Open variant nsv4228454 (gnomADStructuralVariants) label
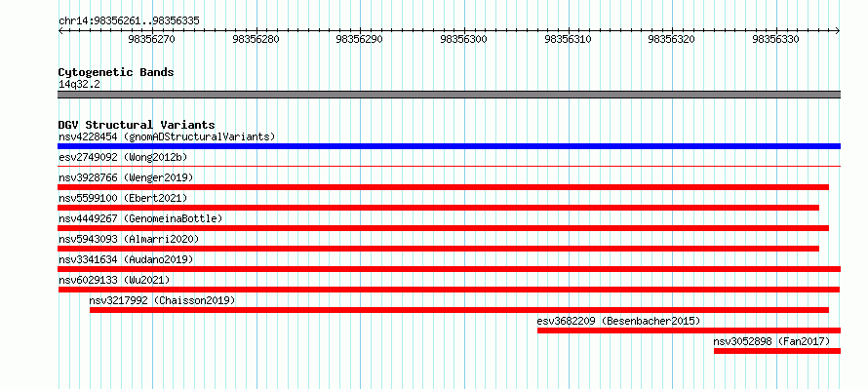 pos(167,136)
